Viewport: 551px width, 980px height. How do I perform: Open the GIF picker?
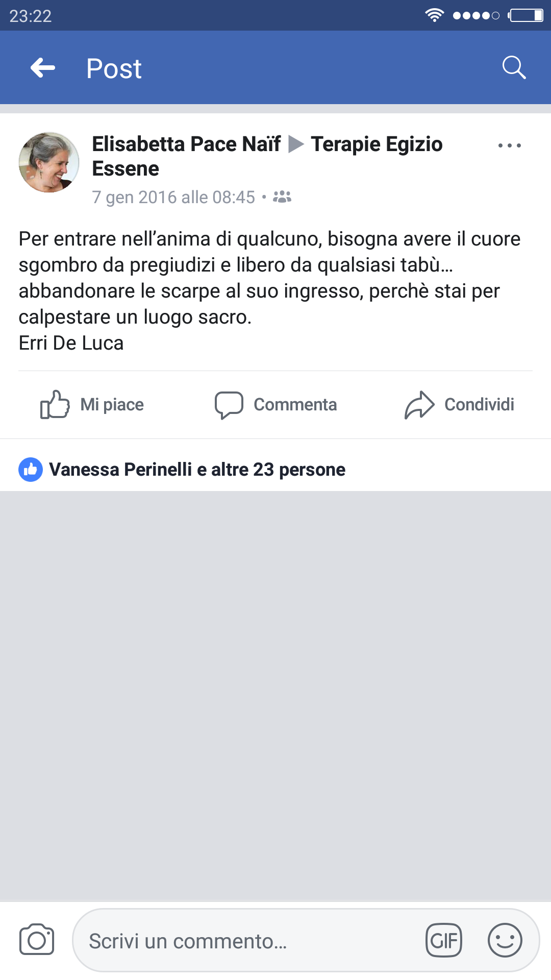point(444,940)
